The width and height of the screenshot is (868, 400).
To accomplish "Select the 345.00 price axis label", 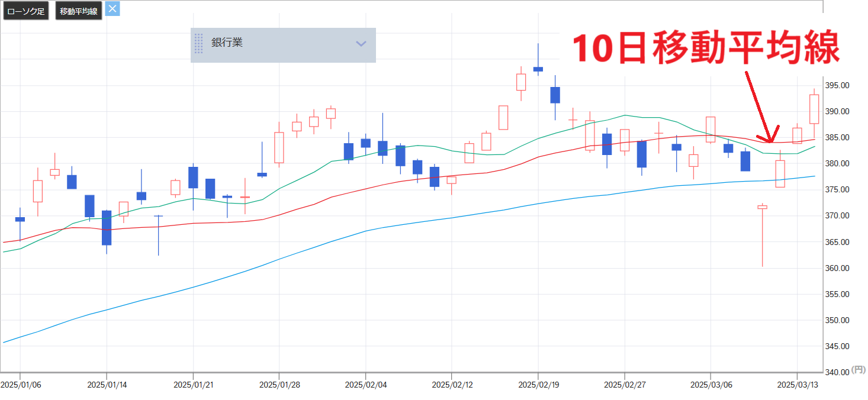I will [x=837, y=346].
